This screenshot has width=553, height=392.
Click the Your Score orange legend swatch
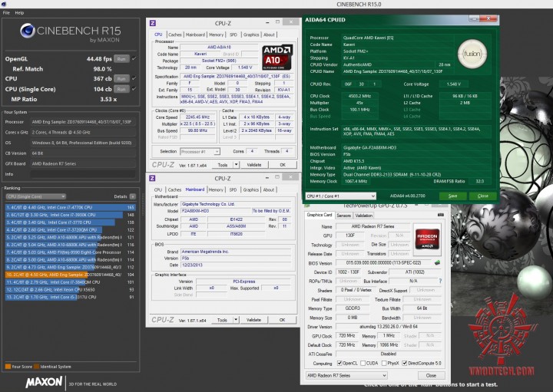tap(8, 367)
